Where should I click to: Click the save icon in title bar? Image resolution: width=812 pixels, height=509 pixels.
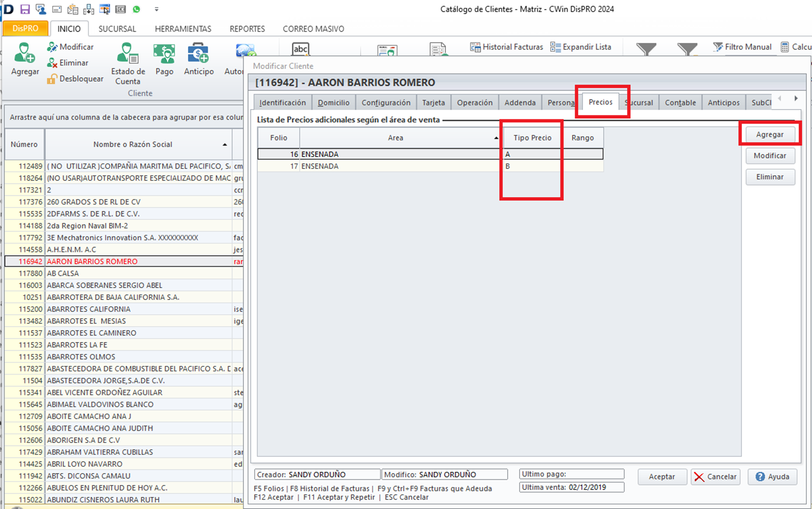point(25,9)
